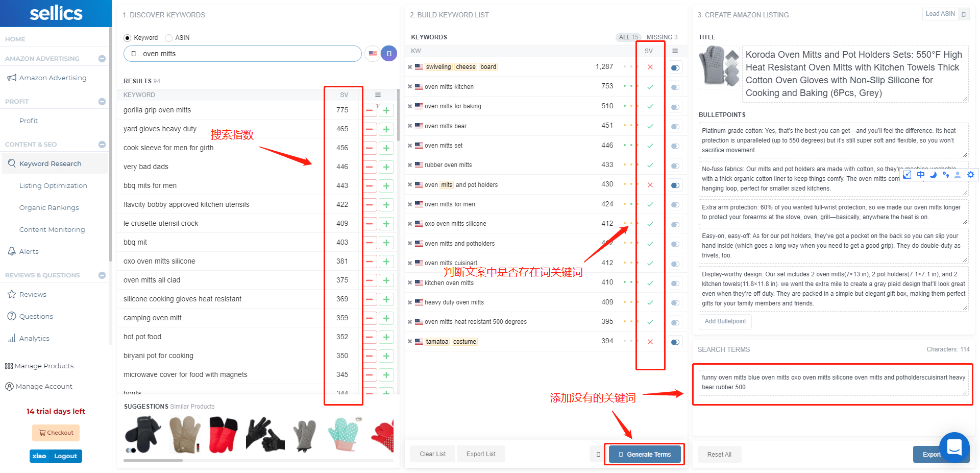Sort results by SV column header

click(x=344, y=95)
